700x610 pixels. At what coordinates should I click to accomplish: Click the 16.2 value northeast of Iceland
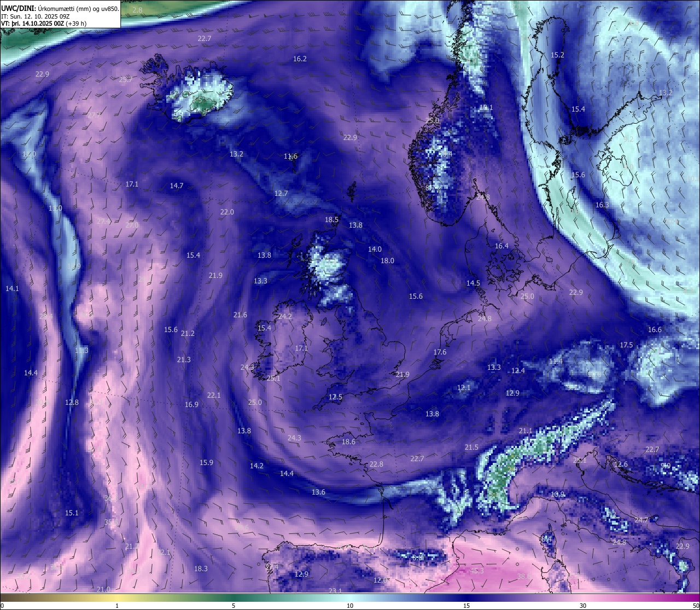pos(300,59)
